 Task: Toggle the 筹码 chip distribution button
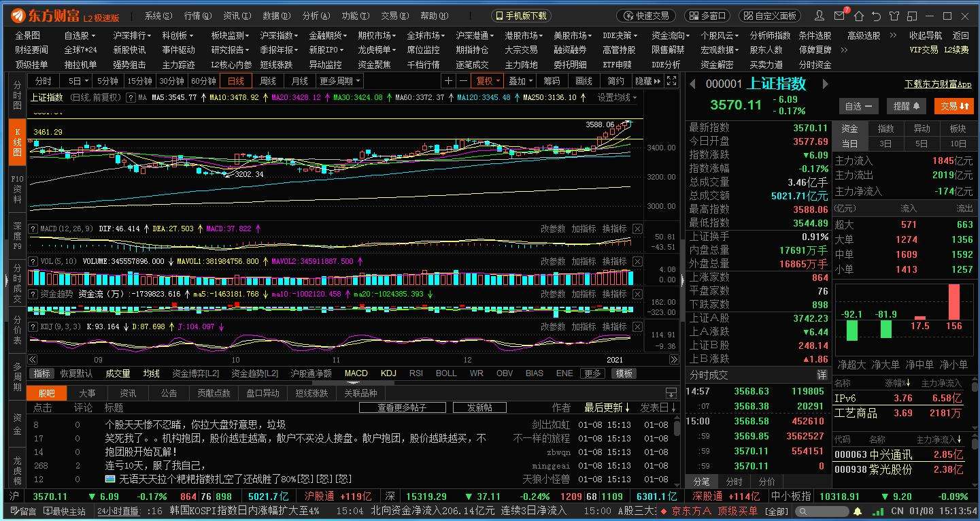(552, 81)
